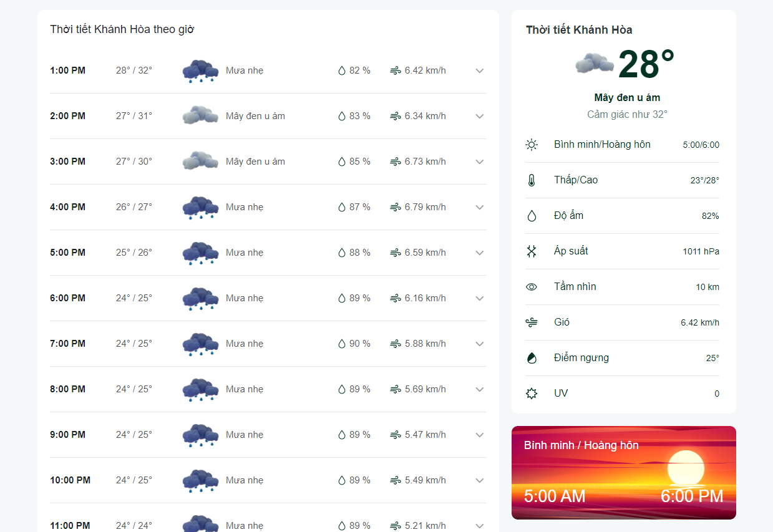The image size is (773, 532).
Task: Expand the 1:00 PM forecast row chevron
Action: 480,70
